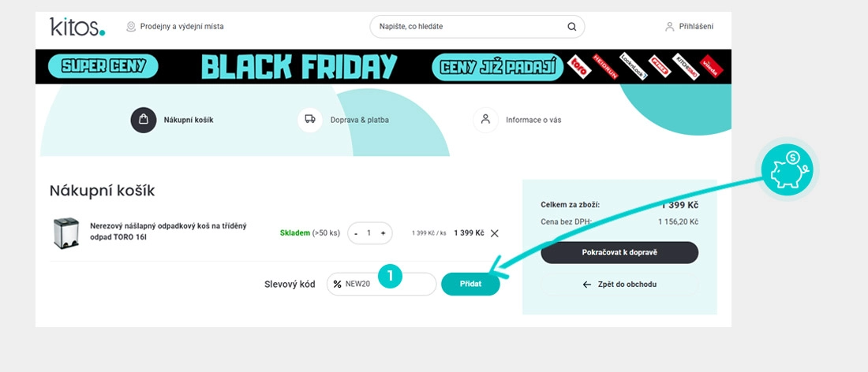
Task: Click the Přihlášení user icon
Action: pyautogui.click(x=670, y=27)
